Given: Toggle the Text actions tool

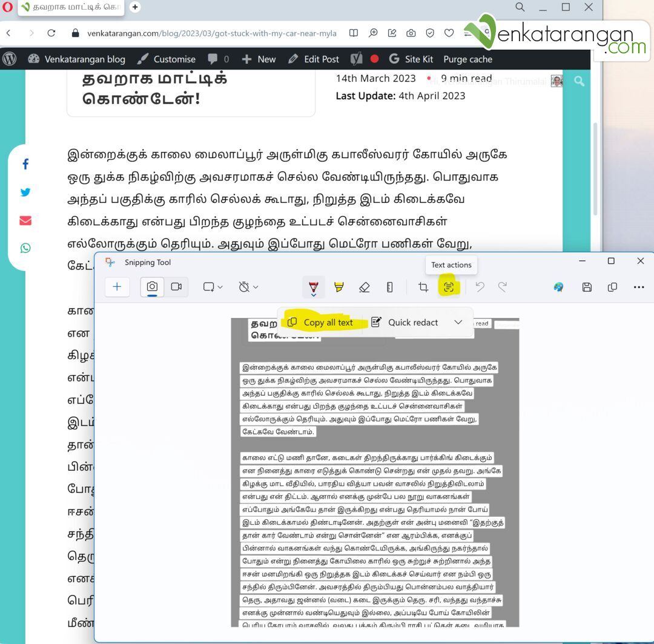Looking at the screenshot, I should coord(448,287).
